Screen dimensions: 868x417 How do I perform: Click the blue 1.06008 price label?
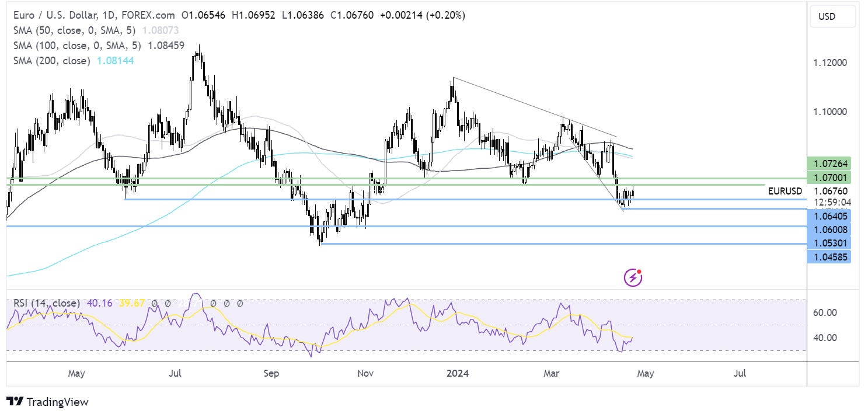pos(828,230)
